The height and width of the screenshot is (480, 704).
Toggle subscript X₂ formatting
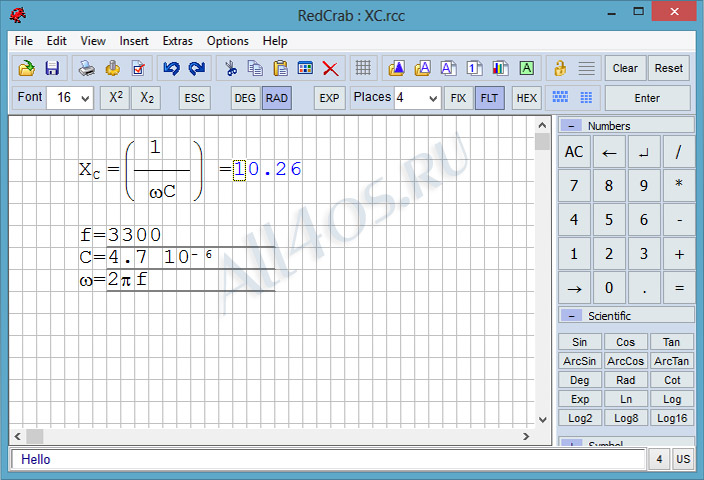click(x=146, y=97)
